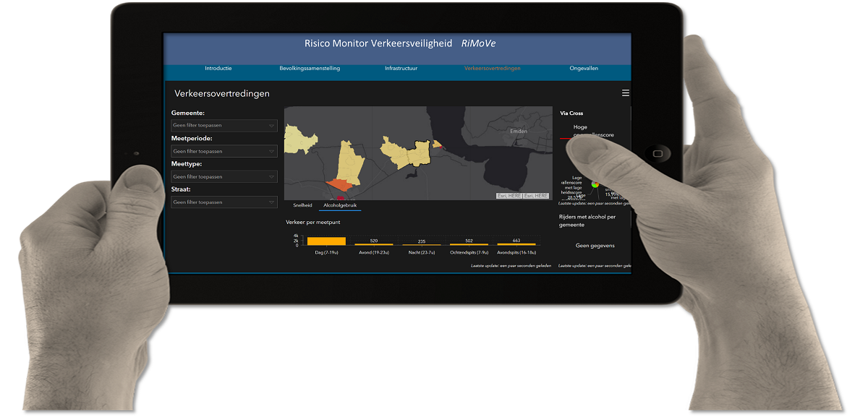Click the Esri, HERE map attribution

coord(522,196)
